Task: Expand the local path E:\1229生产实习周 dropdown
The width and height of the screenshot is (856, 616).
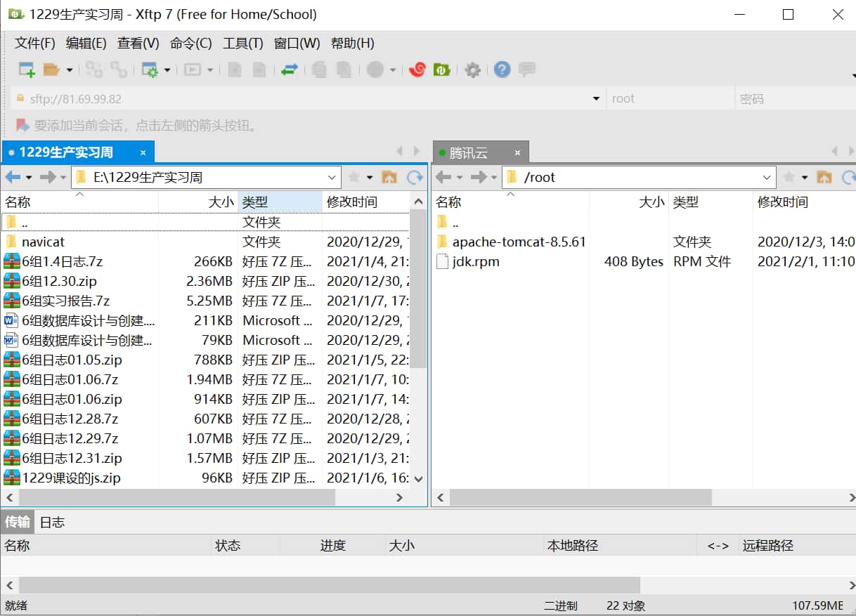Action: point(332,177)
